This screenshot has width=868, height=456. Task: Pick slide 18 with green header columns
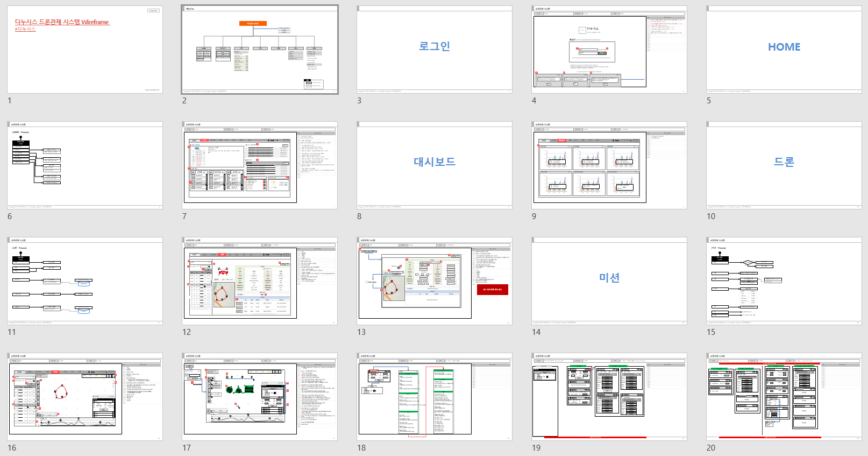click(435, 397)
